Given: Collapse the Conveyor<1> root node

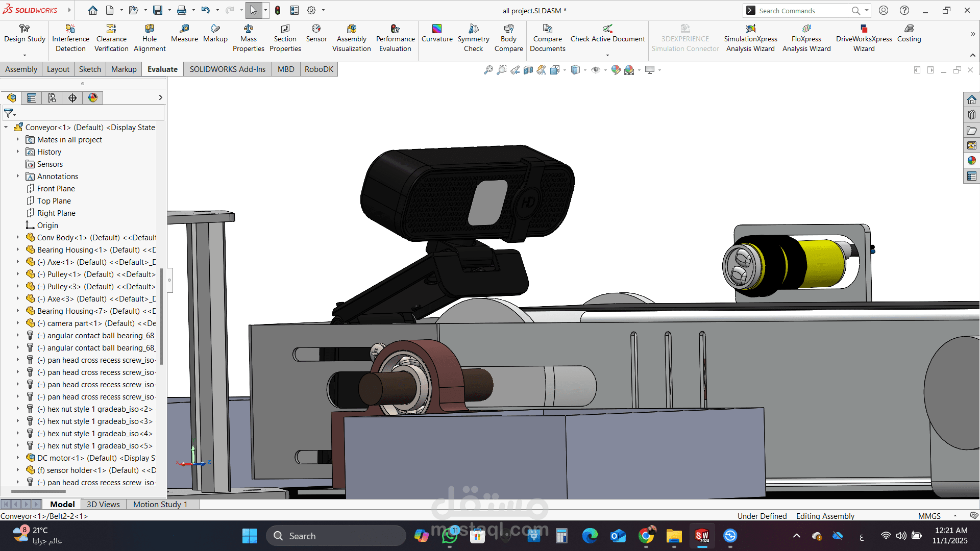Looking at the screenshot, I should tap(6, 127).
